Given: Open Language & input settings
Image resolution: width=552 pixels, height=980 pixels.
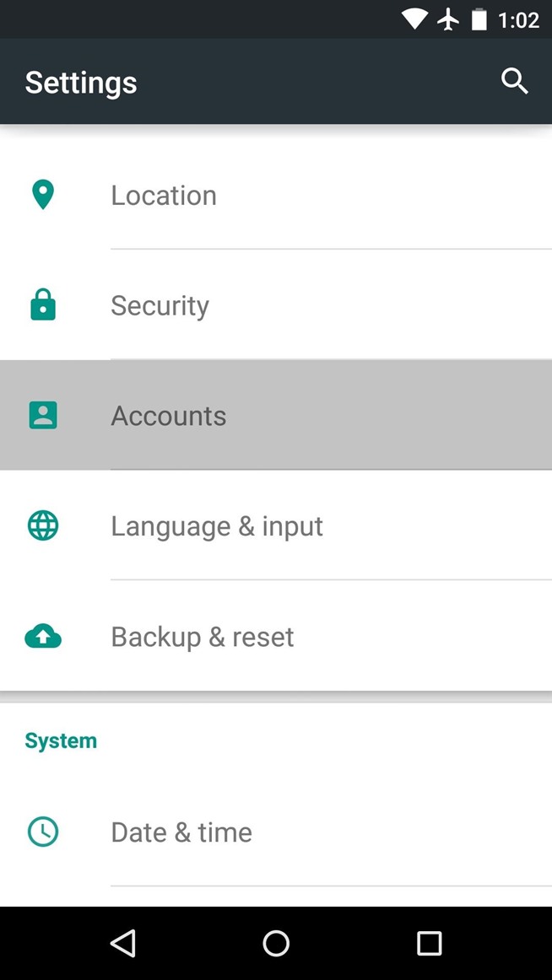Looking at the screenshot, I should tap(217, 526).
